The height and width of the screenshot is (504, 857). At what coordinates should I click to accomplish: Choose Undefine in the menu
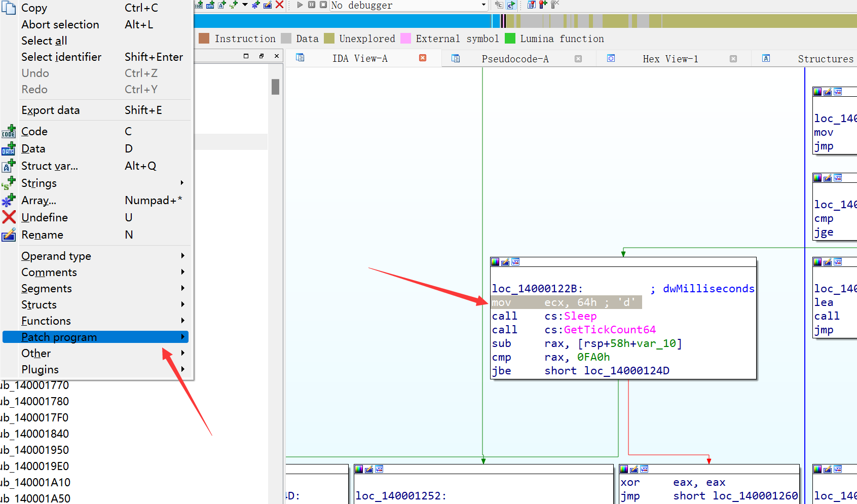point(96,217)
